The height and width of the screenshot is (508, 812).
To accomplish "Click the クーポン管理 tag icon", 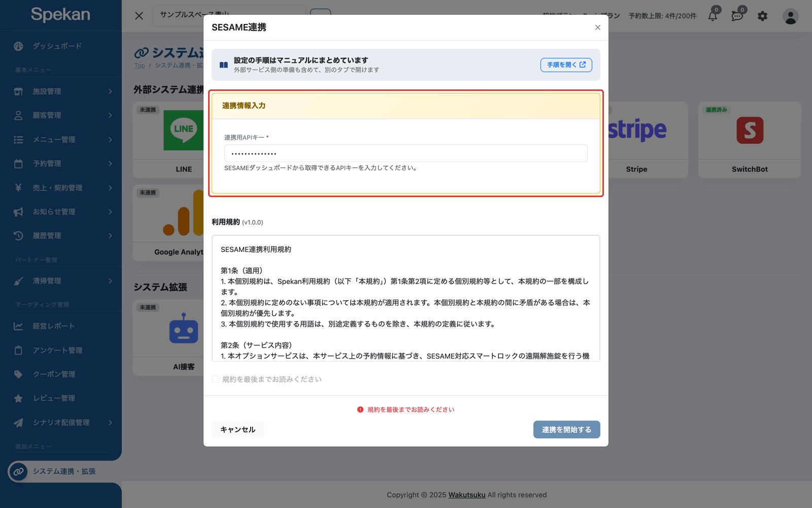I will pyautogui.click(x=18, y=374).
